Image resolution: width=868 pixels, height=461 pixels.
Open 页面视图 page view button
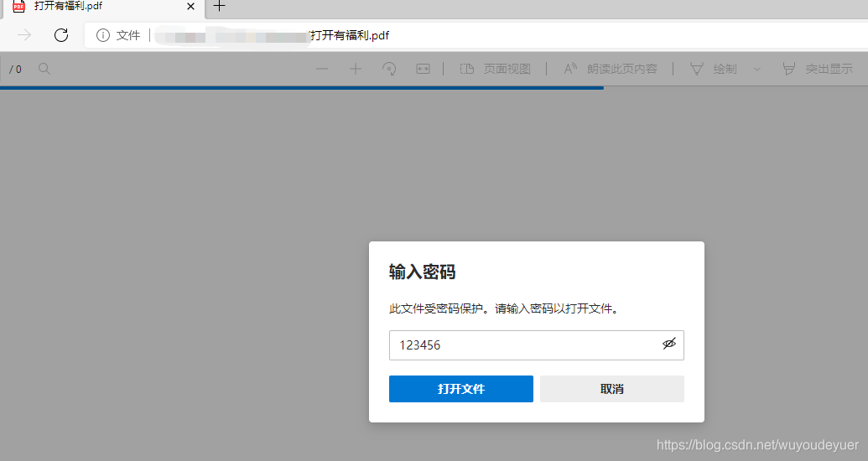[x=496, y=69]
